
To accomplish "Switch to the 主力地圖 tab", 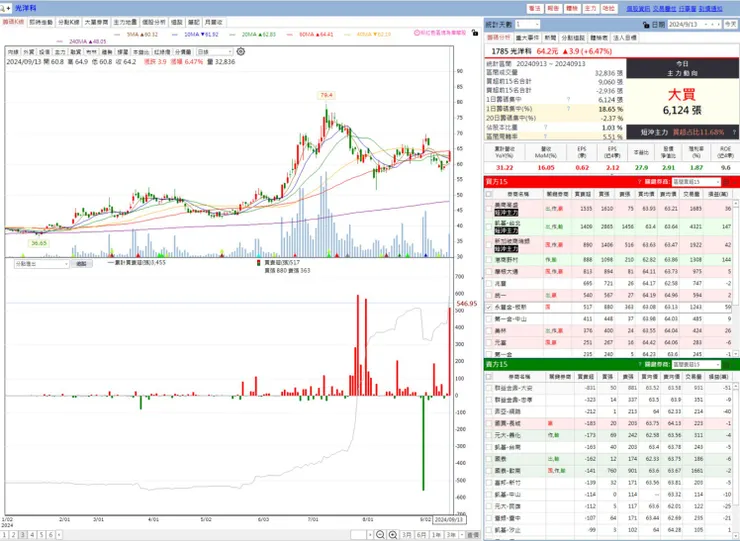I will pyautogui.click(x=125, y=22).
